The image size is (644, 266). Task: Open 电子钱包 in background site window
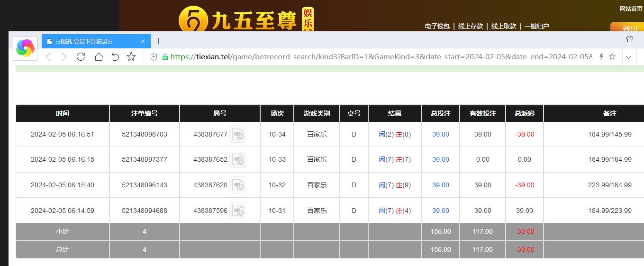437,26
